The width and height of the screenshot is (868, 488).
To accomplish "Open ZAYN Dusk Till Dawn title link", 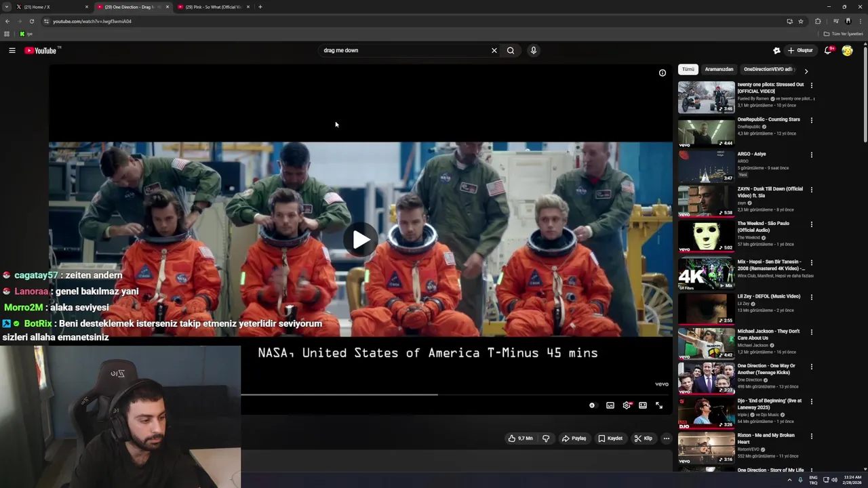I will point(770,192).
